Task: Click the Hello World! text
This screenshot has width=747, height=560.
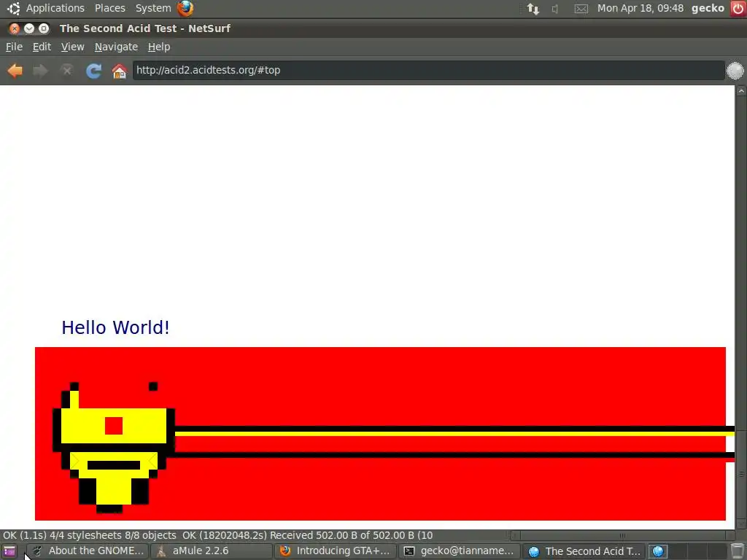Action: tap(115, 327)
